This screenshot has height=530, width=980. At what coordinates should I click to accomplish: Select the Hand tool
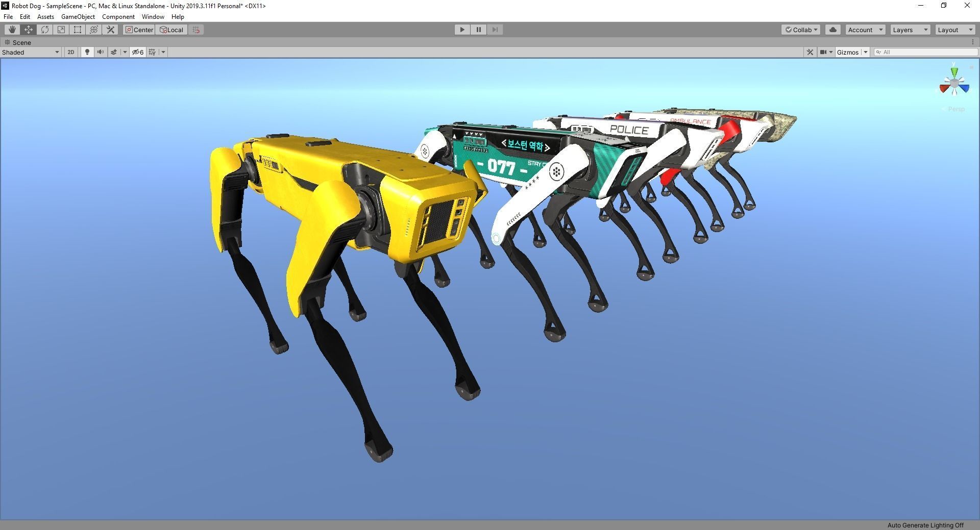point(12,30)
